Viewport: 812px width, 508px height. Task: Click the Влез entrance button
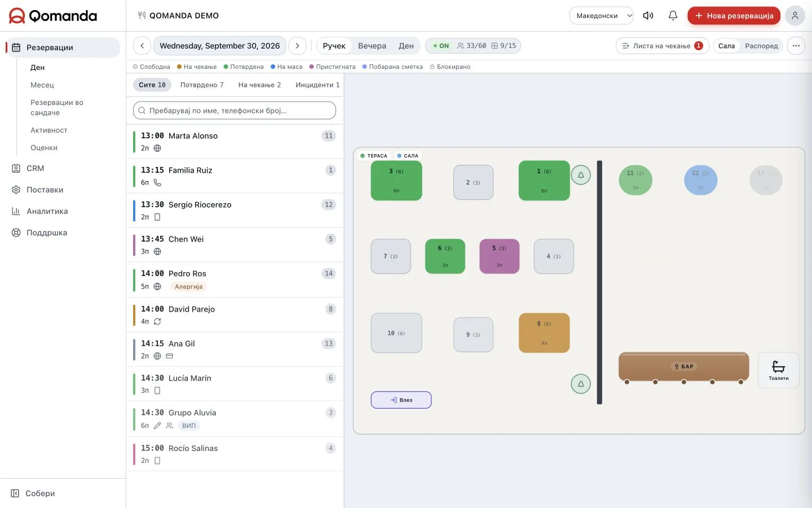401,400
